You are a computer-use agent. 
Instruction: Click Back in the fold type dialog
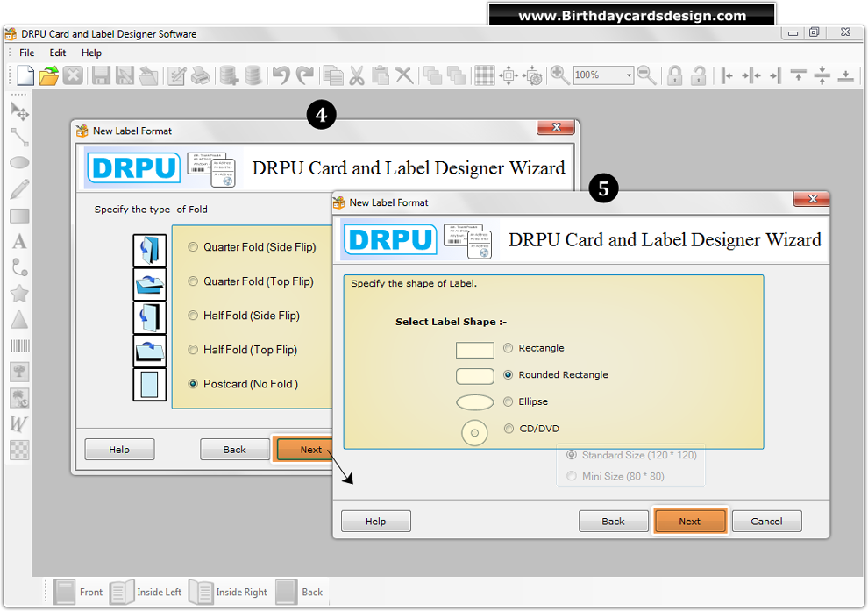(235, 450)
